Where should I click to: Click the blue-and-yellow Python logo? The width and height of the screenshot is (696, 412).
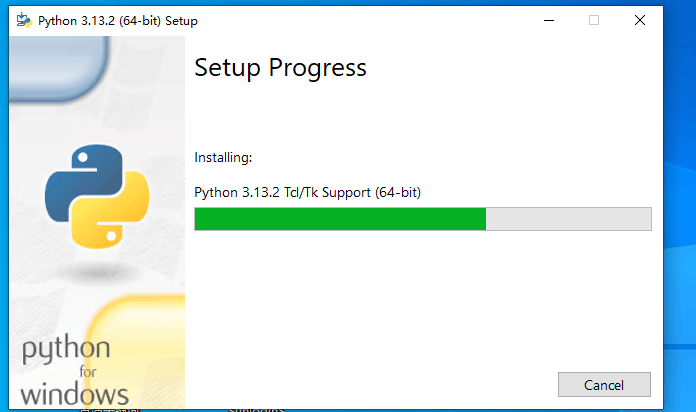(x=97, y=196)
